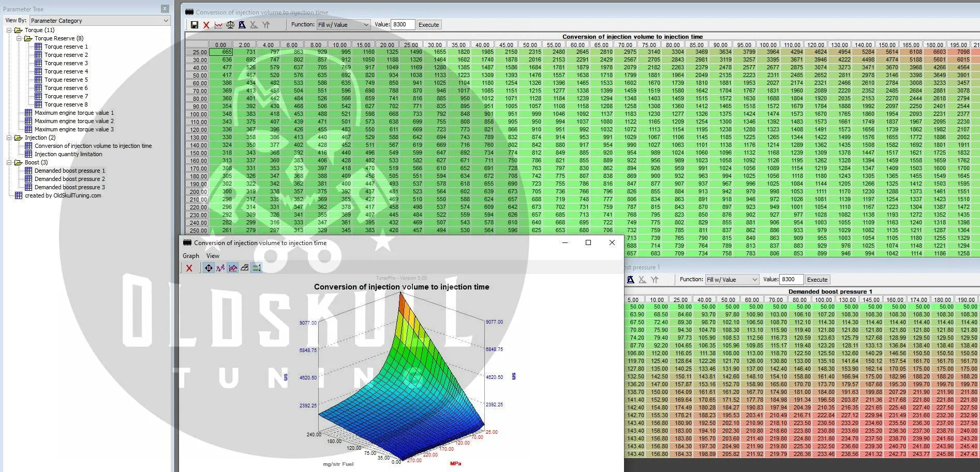Select Demanded boost pressure 2 in the tree
The image size is (980, 472).
coord(69,179)
